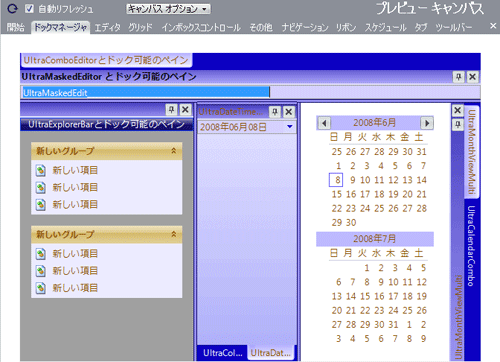Select the UltraComboEditor pane tab
This screenshot has height=362, width=500.
(x=106, y=60)
